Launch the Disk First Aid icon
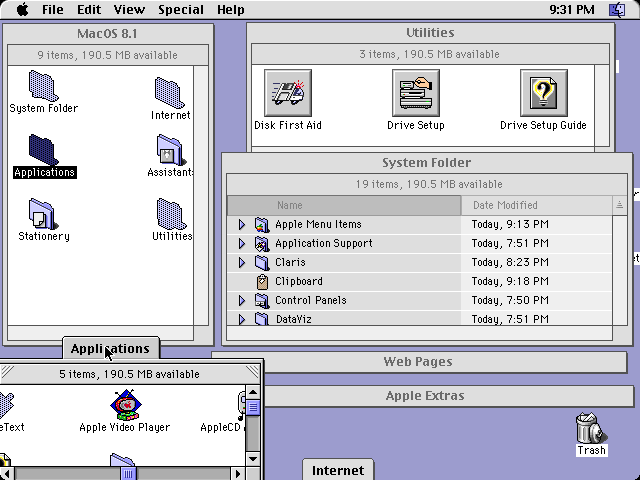 pos(288,93)
